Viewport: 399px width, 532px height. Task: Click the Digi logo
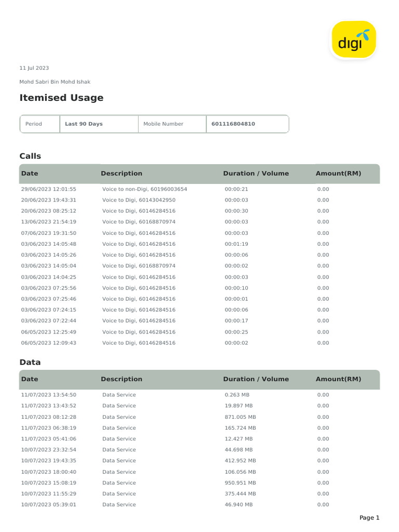point(353,39)
